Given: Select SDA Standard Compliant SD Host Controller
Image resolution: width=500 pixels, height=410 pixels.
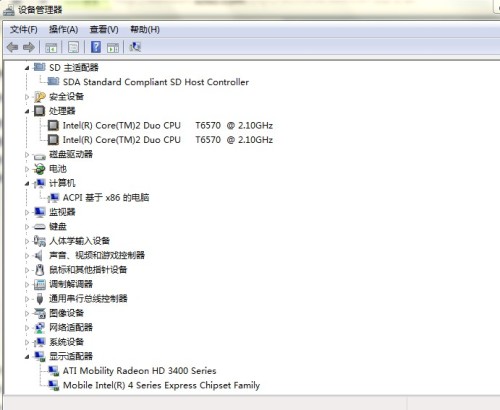Looking at the screenshot, I should 156,82.
